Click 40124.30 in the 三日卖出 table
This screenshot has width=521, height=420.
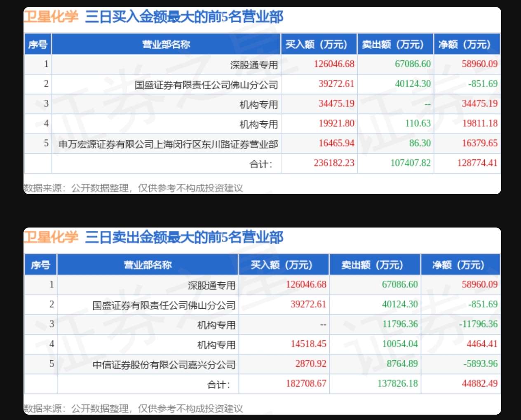pos(400,304)
